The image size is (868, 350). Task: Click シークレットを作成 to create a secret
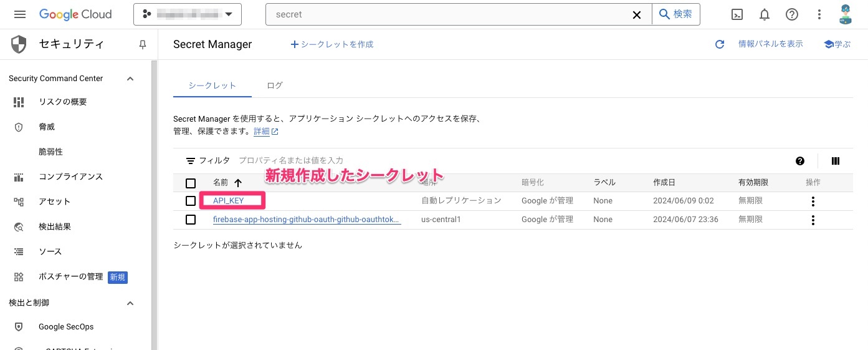click(332, 44)
